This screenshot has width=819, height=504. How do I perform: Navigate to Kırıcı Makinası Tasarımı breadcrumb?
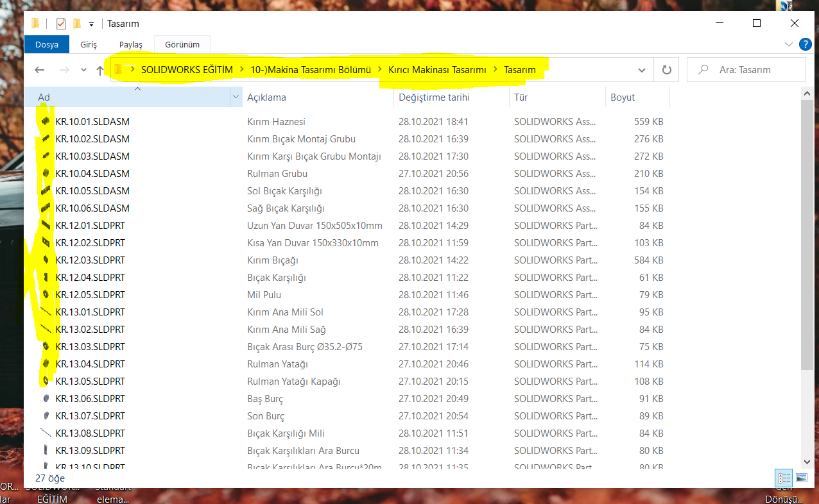click(x=437, y=70)
